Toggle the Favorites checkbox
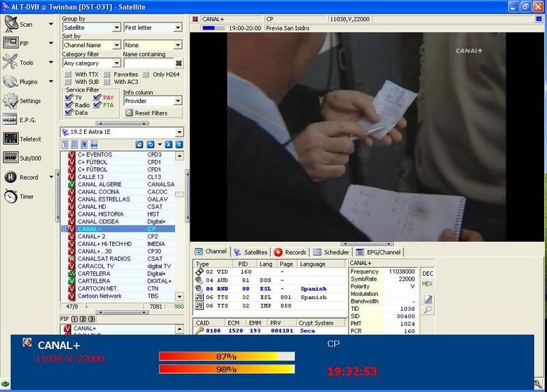Viewport: 547px width, 392px height. (x=107, y=74)
